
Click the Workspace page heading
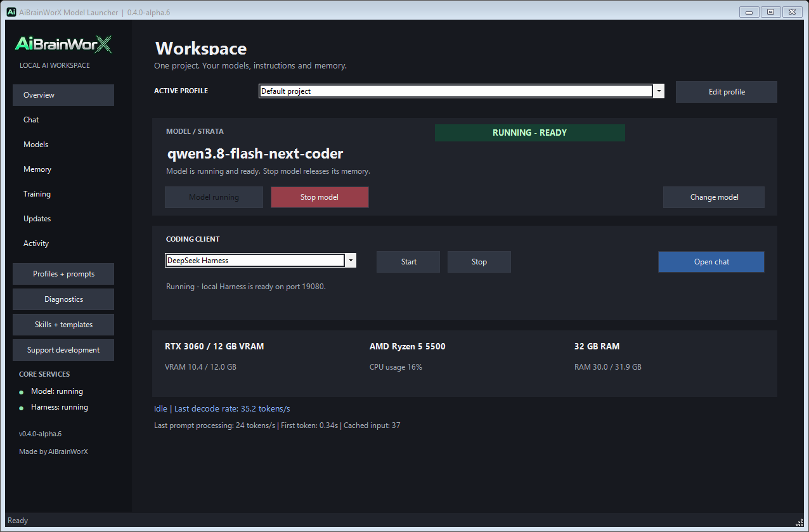[201, 48]
